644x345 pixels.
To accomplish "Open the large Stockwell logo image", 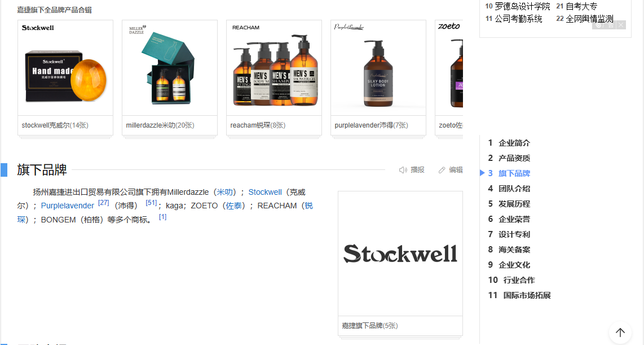I will 400,254.
